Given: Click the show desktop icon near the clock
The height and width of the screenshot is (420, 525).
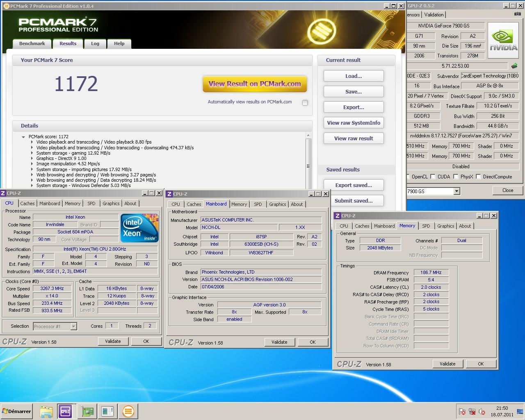Looking at the screenshot, I should [x=520, y=411].
